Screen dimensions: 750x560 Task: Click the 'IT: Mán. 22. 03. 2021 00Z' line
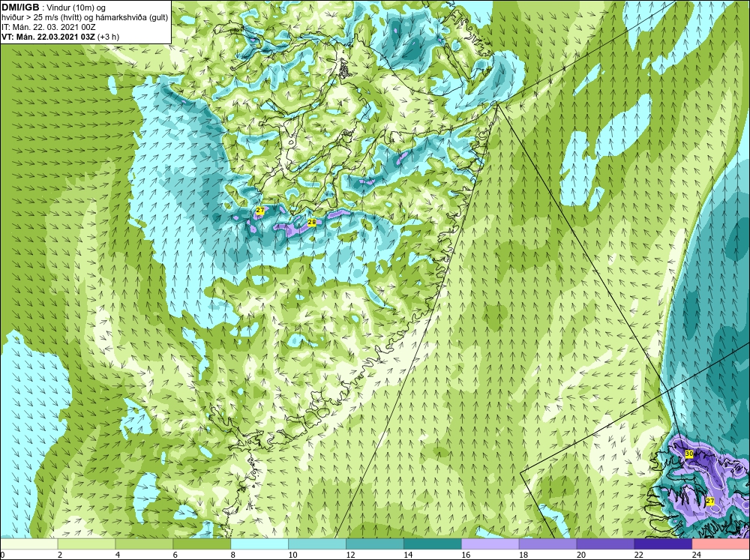pos(48,27)
